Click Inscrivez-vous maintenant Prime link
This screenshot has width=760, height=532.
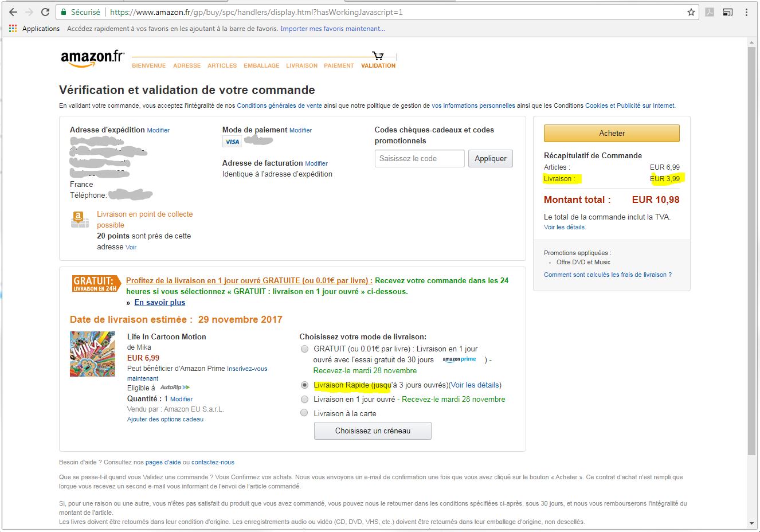(197, 373)
